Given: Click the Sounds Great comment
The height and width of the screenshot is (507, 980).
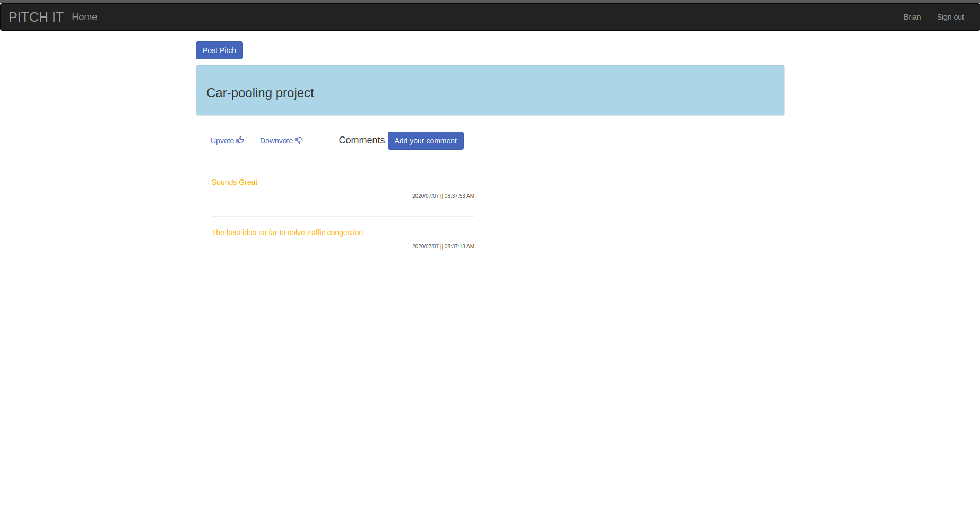Looking at the screenshot, I should (235, 182).
